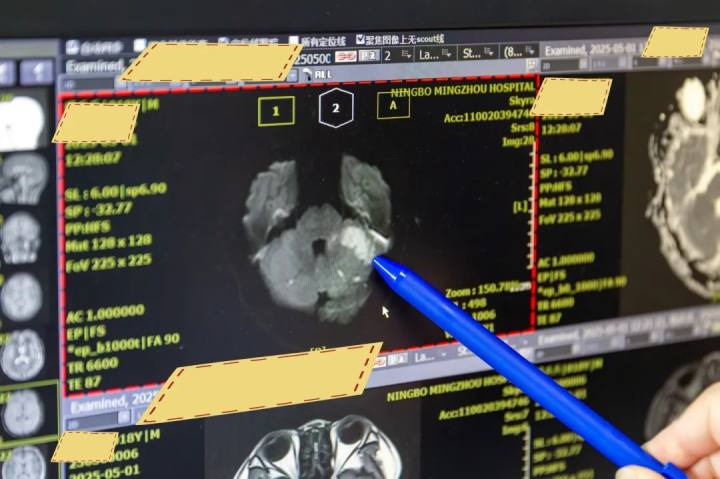
Task: Click the small icon at the right viewport header
Action: [531, 64]
